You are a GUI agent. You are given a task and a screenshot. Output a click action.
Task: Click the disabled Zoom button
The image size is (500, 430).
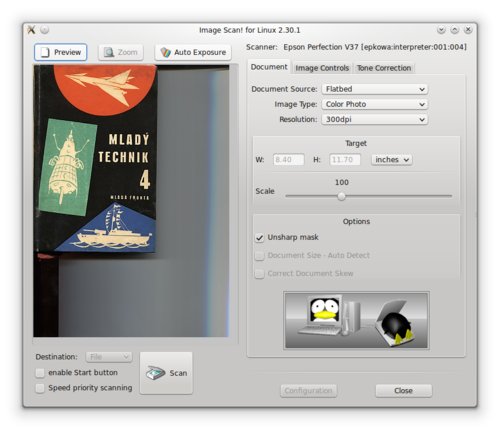coord(121,52)
